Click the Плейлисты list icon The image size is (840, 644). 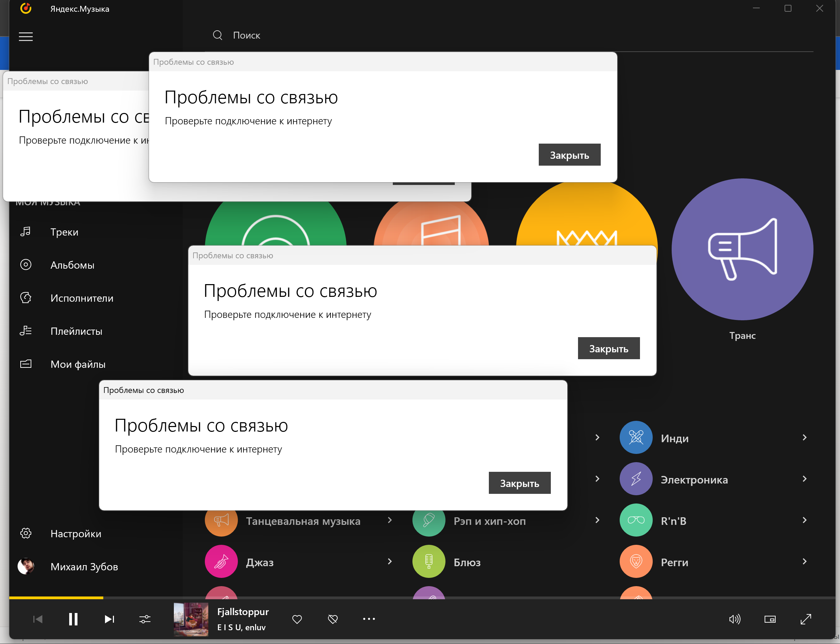[x=26, y=330]
